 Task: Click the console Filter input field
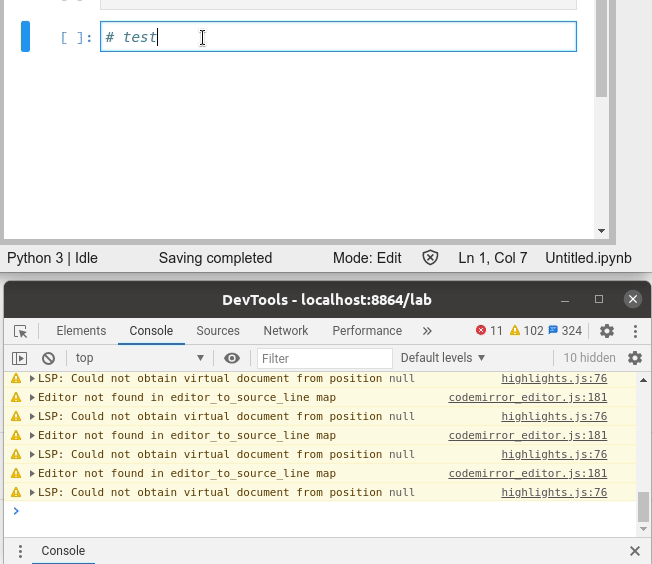[325, 359]
